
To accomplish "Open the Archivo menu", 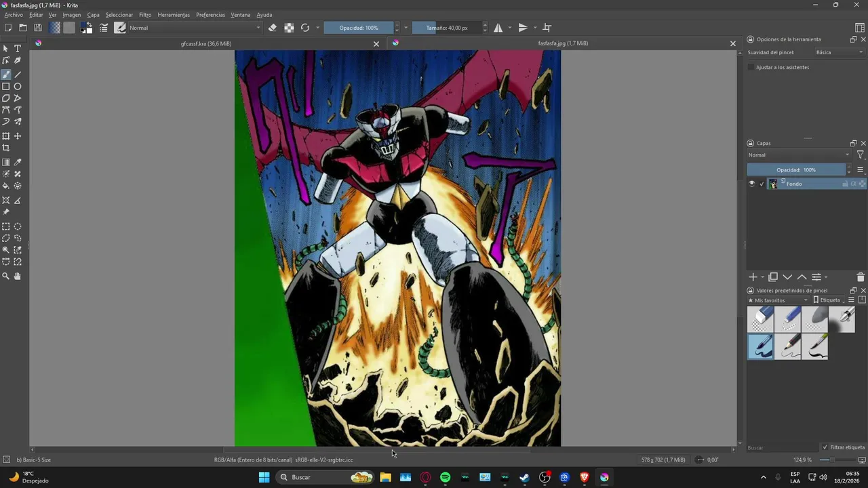I will [x=14, y=15].
